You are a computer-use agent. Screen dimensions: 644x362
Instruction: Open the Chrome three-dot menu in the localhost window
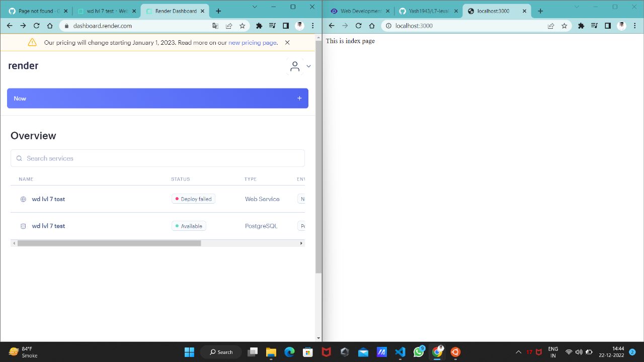(x=635, y=26)
